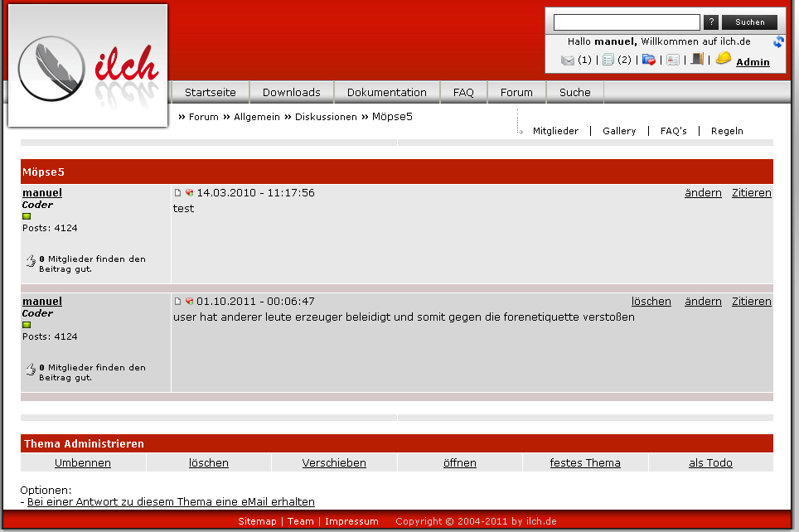799x532 pixels.
Task: Open the Startseite navigation tab
Action: (x=210, y=92)
